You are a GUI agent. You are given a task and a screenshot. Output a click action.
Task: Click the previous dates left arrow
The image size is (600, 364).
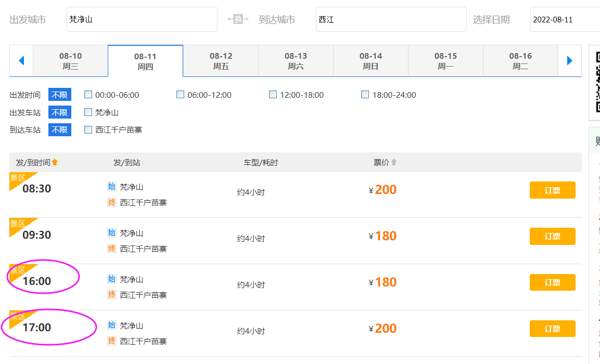21,61
